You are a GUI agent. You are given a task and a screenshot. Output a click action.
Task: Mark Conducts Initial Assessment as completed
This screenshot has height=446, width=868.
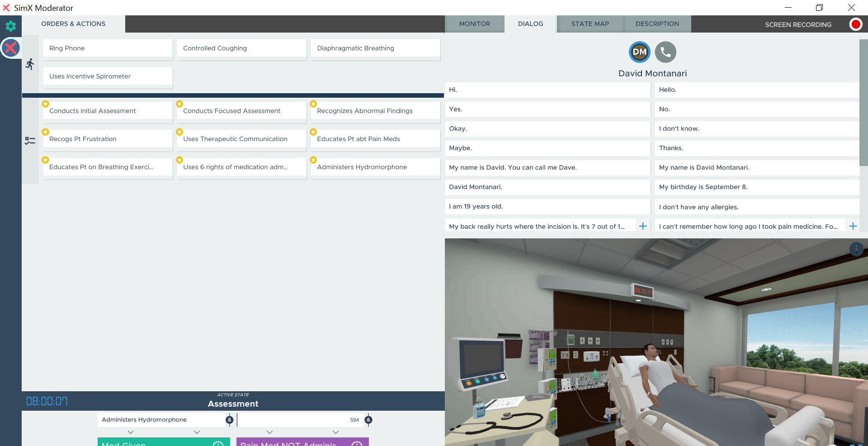[108, 111]
